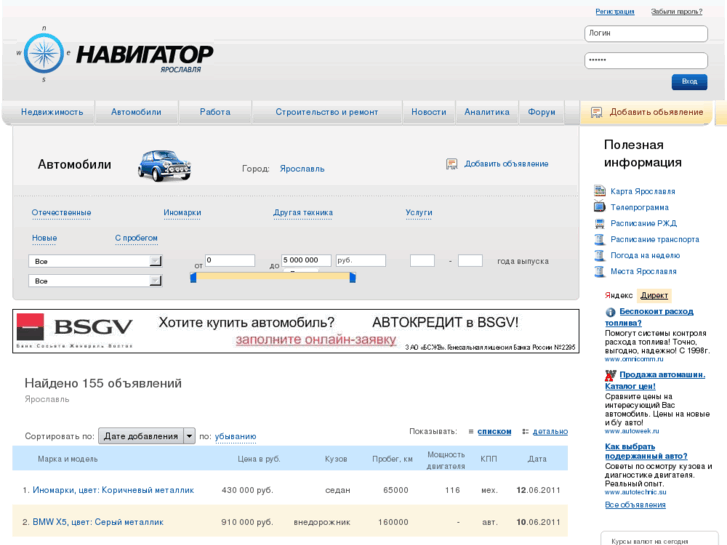Select the Услуги filter

pyautogui.click(x=419, y=212)
